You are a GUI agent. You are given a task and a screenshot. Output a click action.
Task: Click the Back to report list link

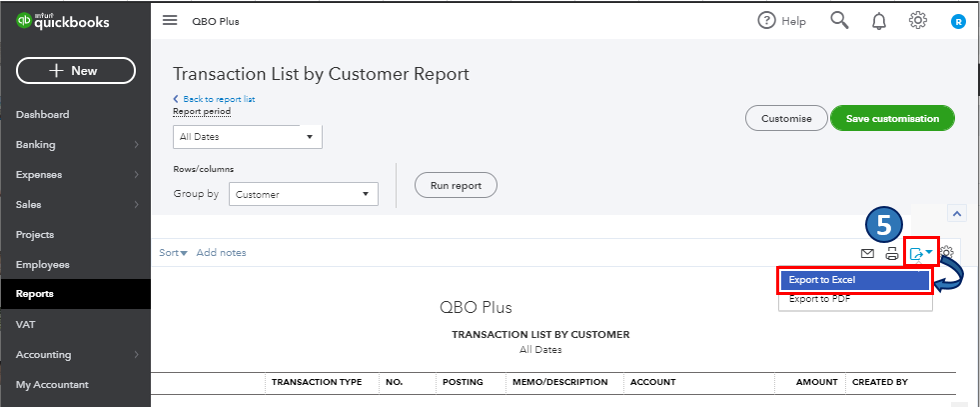[217, 99]
